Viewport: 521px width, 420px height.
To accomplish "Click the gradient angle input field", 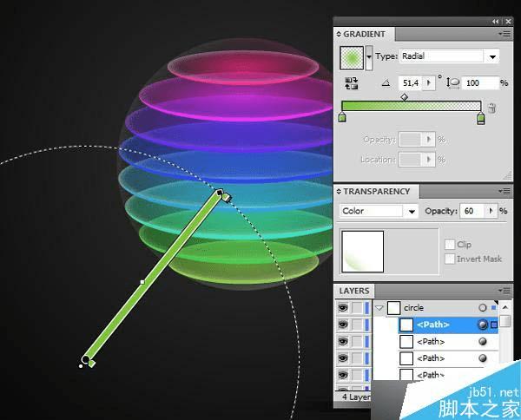I will pyautogui.click(x=411, y=83).
